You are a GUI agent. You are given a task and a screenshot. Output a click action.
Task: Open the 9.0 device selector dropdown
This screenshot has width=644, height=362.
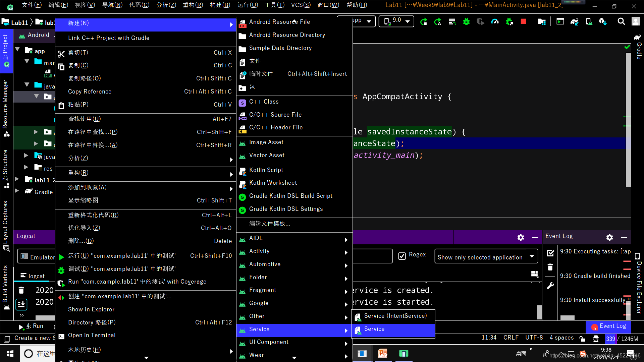pos(397,21)
